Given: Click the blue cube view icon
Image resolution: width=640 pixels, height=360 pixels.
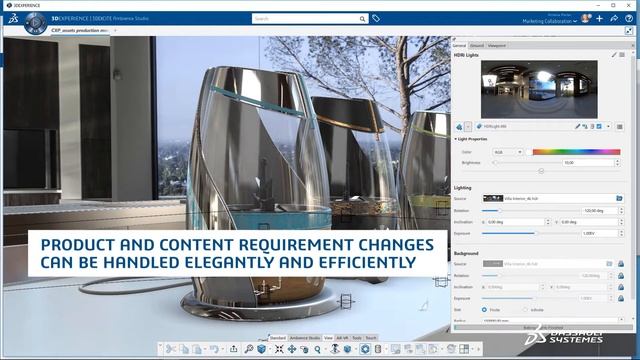Looking at the screenshot, I should pos(262,349).
